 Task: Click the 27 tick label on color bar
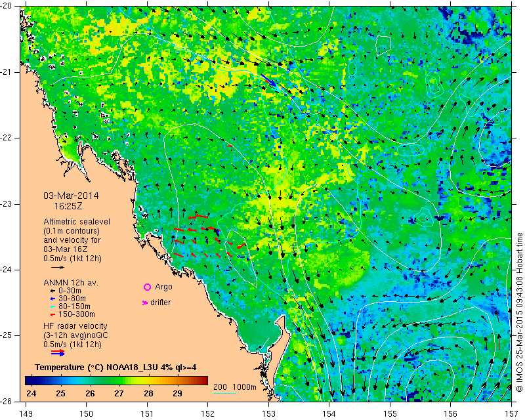[x=119, y=393]
